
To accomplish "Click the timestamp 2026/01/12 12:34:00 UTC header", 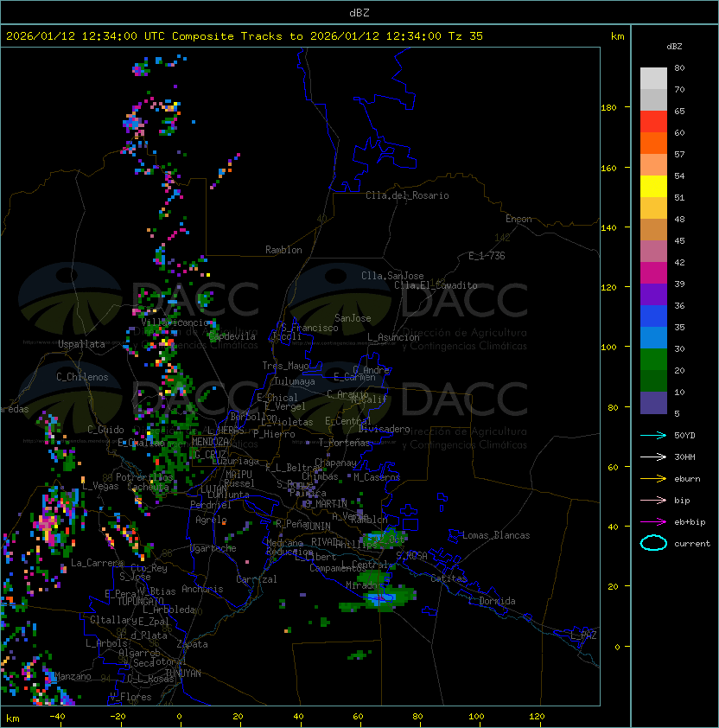I will click(85, 36).
